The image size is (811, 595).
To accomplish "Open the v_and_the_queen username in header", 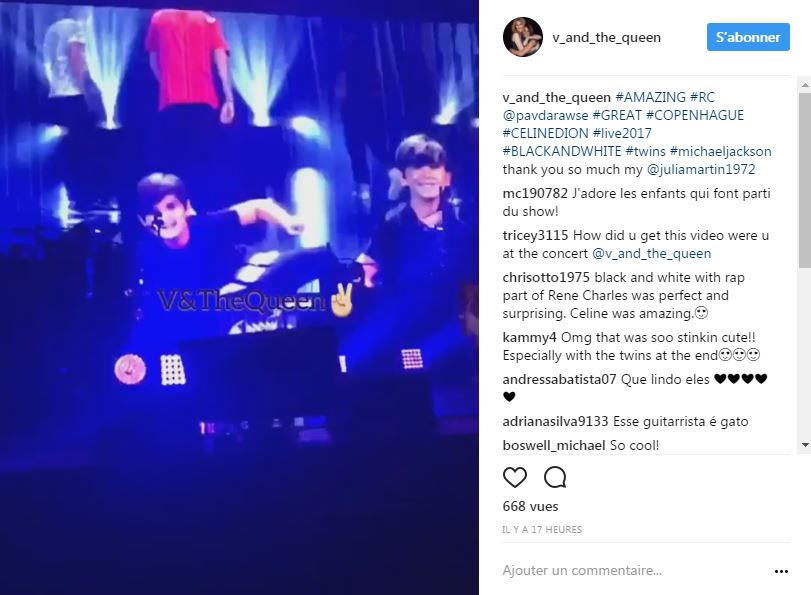I will tap(606, 38).
